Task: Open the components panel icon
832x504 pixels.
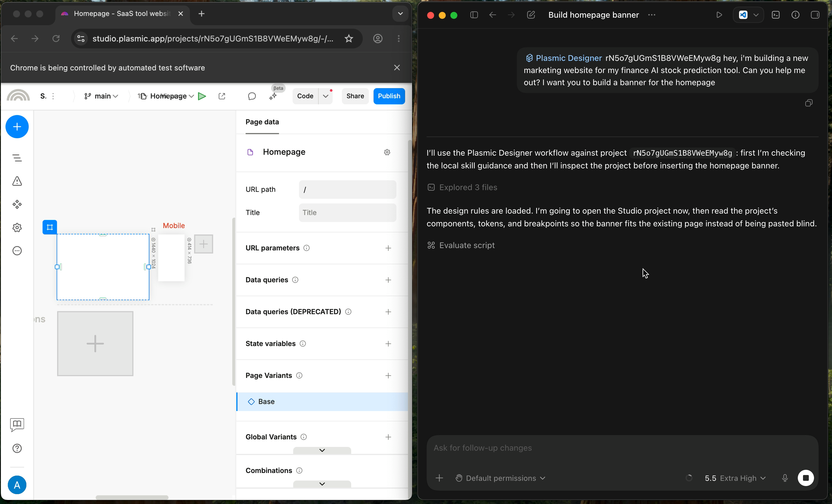Action: click(x=17, y=204)
